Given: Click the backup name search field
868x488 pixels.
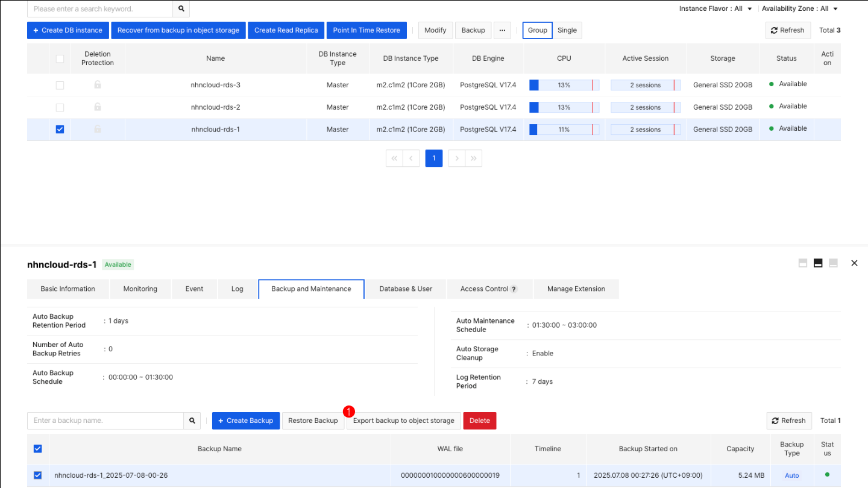Looking at the screenshot, I should point(105,421).
